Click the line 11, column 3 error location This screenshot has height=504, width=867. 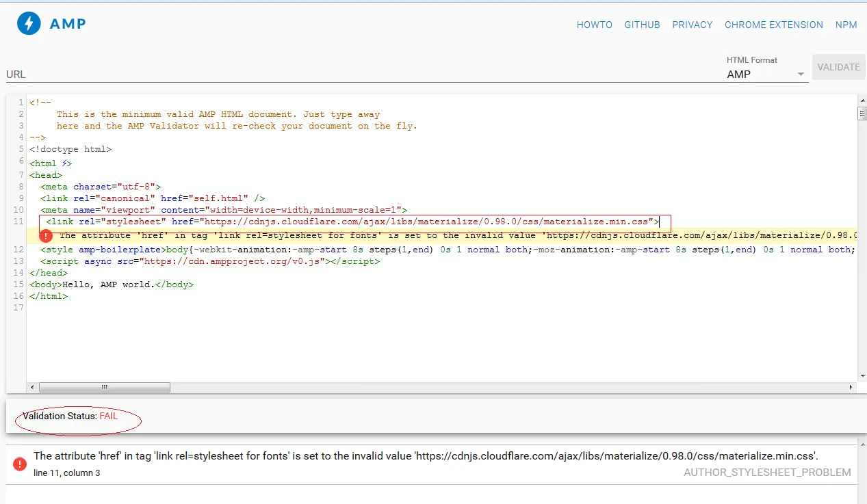(67, 473)
